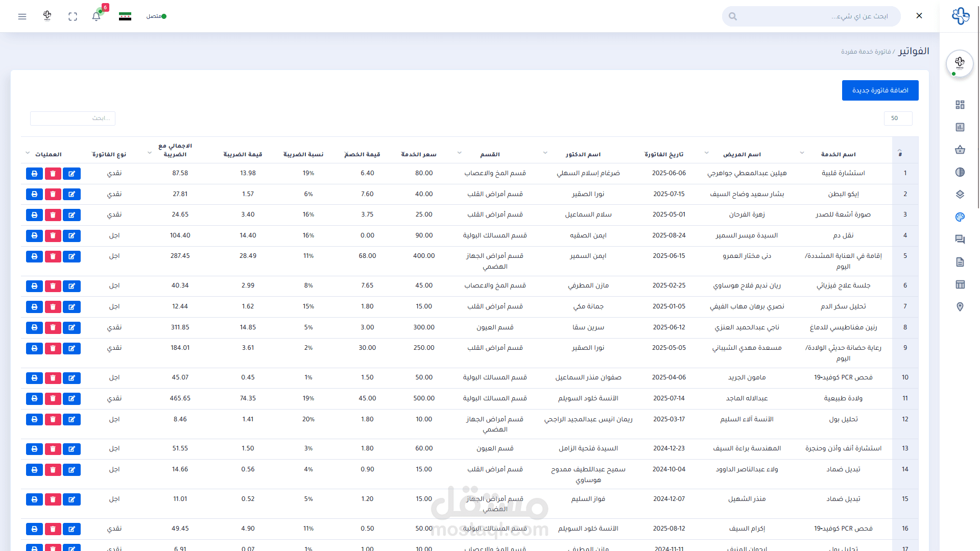Edit the استشارة قلبية invoice
This screenshot has width=980, height=551.
[72, 174]
